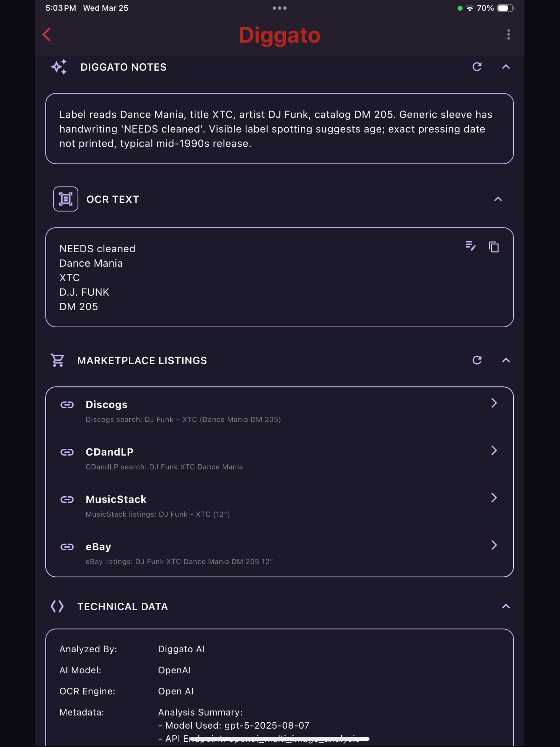Collapse the Marketplace Listings section
Viewport: 560px width, 747px height.
[x=506, y=360]
